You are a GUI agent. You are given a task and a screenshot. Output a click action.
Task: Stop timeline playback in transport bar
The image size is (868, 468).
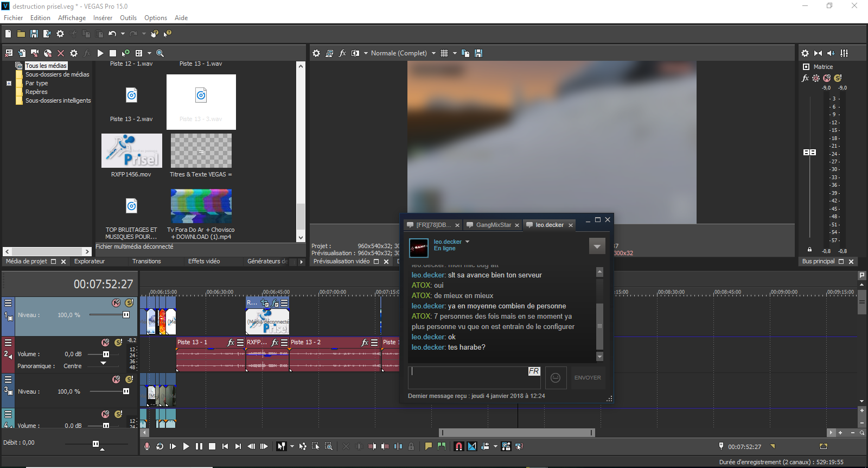pos(212,446)
